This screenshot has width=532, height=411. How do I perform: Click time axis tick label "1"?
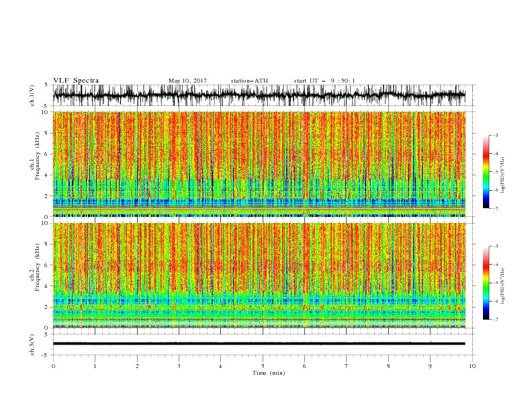point(95,366)
